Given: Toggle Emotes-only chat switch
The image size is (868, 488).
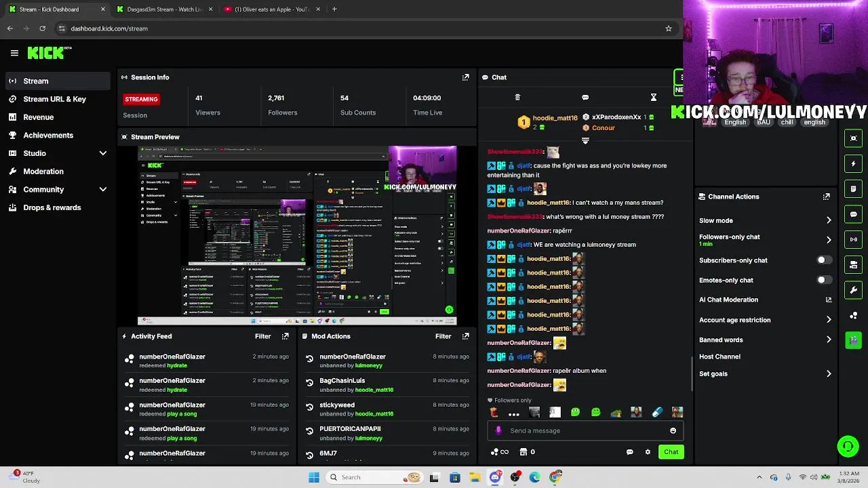Looking at the screenshot, I should click(823, 280).
